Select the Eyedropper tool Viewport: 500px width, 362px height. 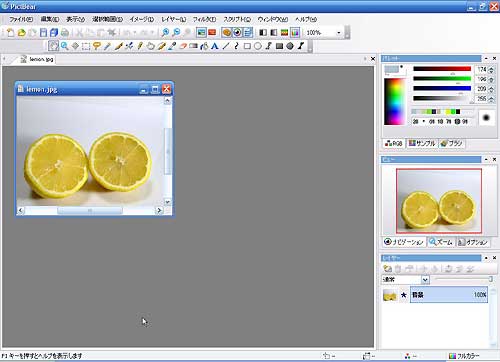pos(172,46)
